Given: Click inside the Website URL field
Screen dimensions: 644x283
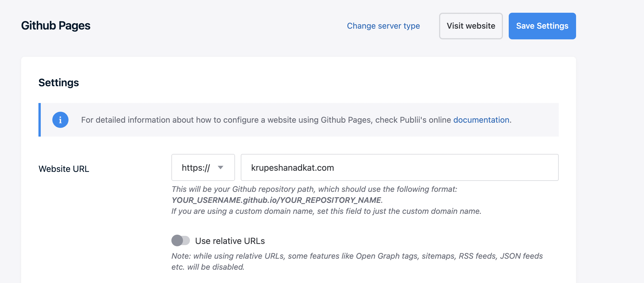Looking at the screenshot, I should pos(399,167).
